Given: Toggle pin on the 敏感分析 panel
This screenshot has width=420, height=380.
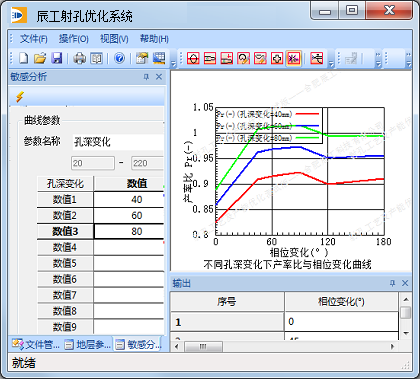Looking at the screenshot, I should pos(146,77).
